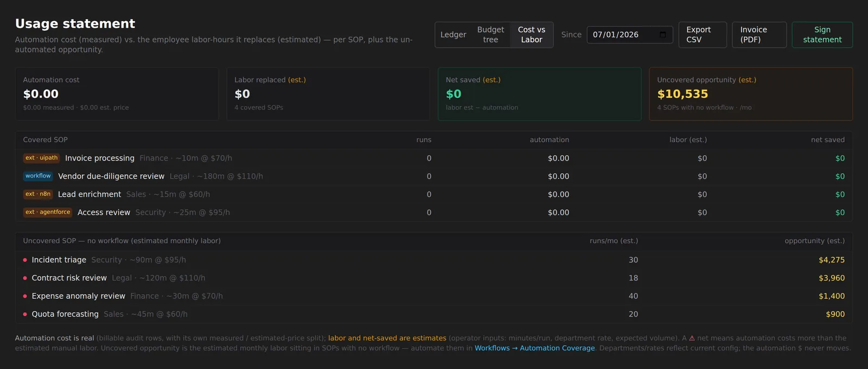Image resolution: width=868 pixels, height=369 pixels.
Task: Click the Legal · ~180m @ $110/h detail
Action: pos(216,176)
